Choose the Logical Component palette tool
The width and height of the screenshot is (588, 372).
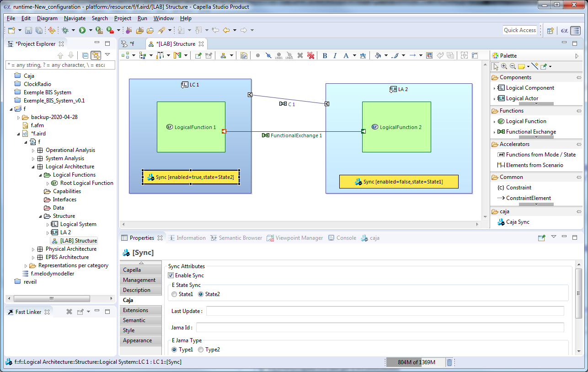[525, 88]
